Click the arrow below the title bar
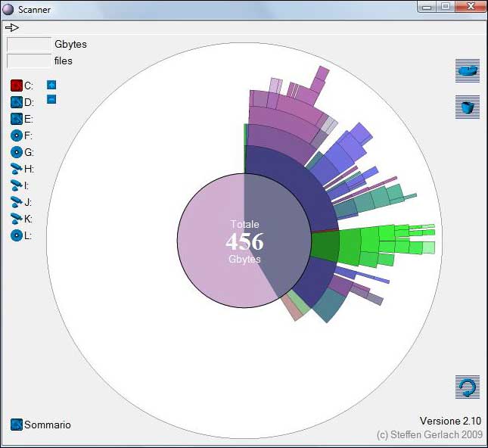Viewport: 488px width, 448px height. [x=12, y=27]
